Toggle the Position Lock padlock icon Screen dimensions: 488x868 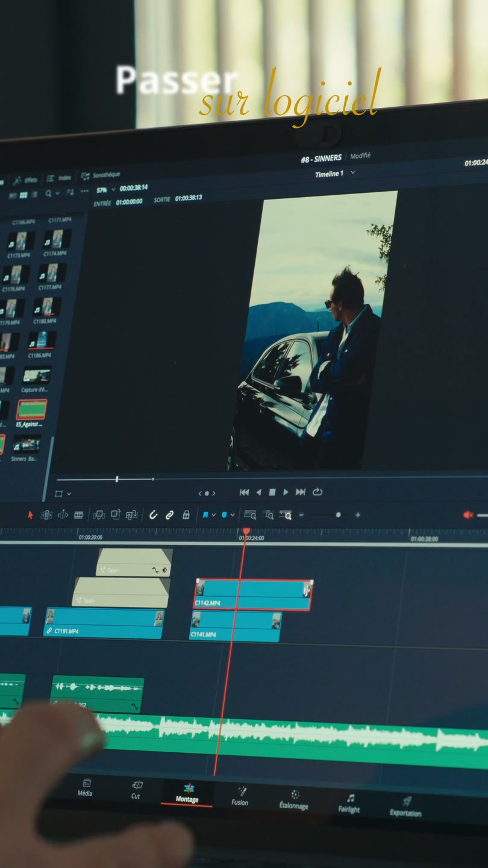click(186, 515)
